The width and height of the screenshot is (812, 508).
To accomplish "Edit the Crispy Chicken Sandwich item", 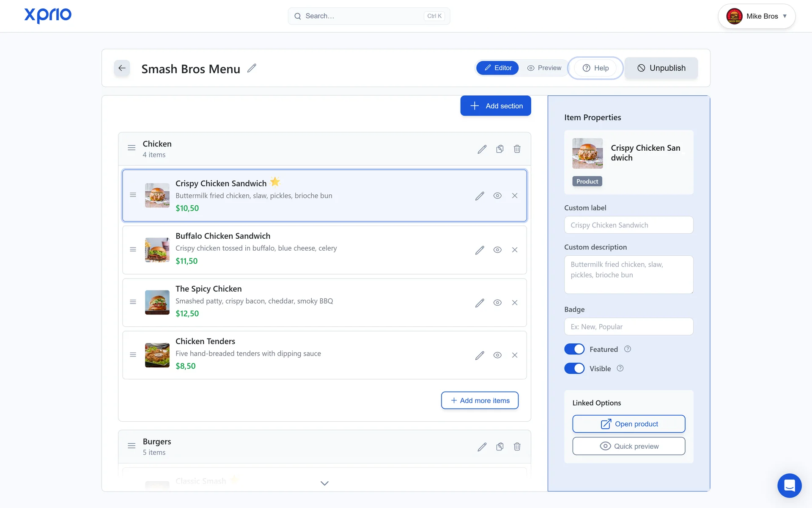I will tap(480, 196).
